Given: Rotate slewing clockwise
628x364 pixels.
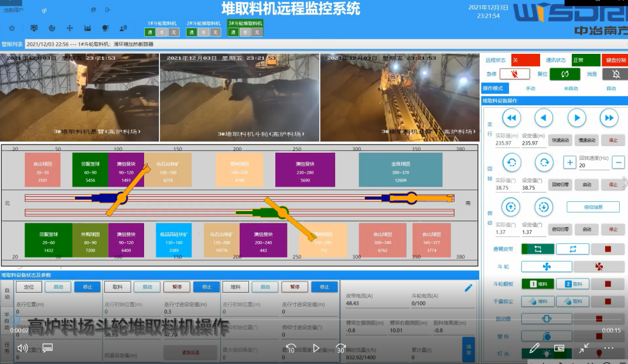Looking at the screenshot, I should pos(544,163).
